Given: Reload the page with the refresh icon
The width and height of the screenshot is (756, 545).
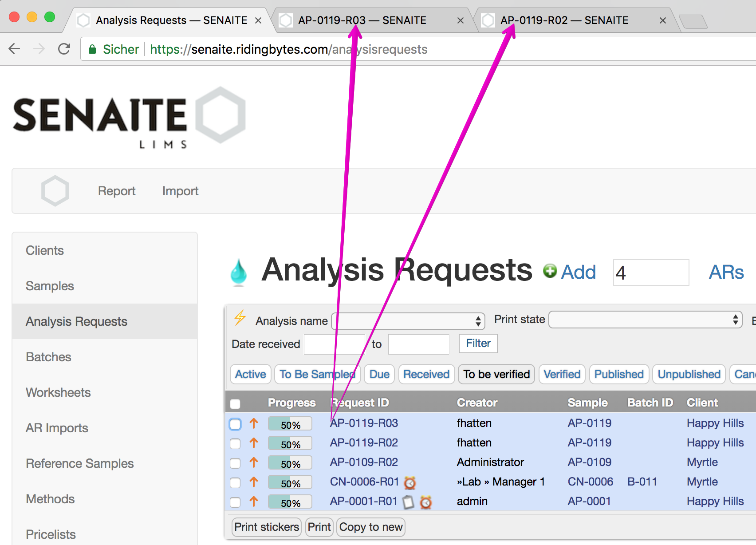Looking at the screenshot, I should (x=64, y=49).
